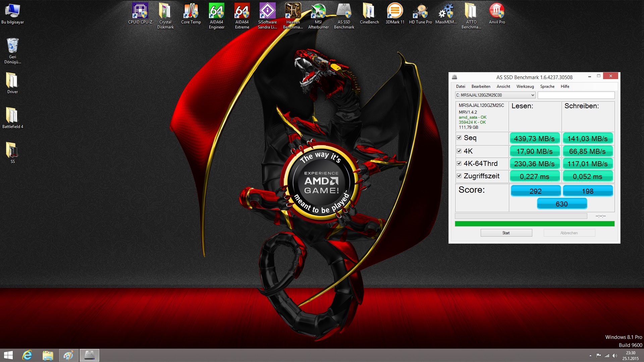Toggle the Seq test checkbox
The height and width of the screenshot is (362, 644).
tap(459, 138)
